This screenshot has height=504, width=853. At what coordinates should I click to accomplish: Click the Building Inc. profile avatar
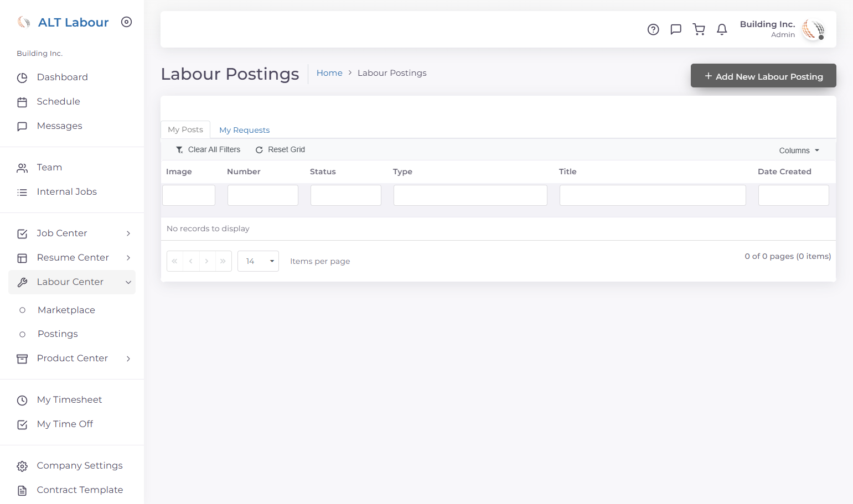(813, 29)
